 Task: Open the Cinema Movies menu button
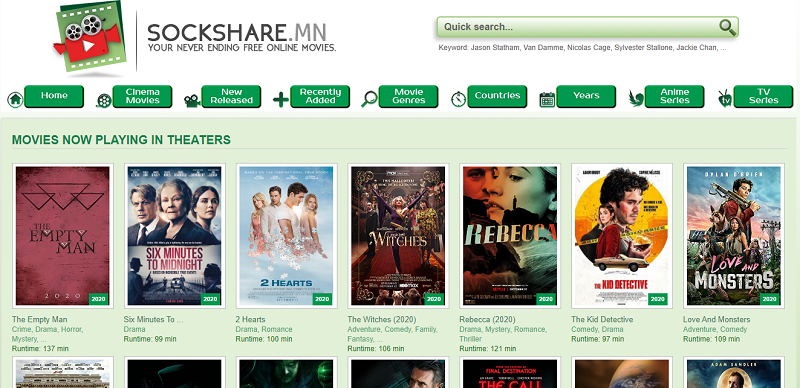point(142,96)
